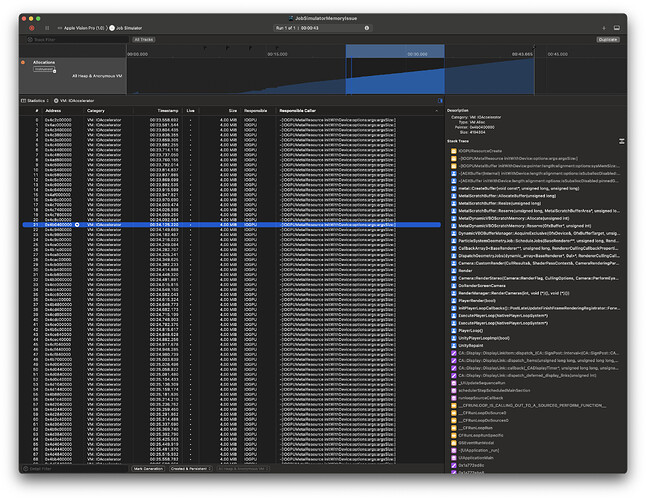The width and height of the screenshot is (647, 500).
Task: Click icon beside PlayerLoop() frame
Action: 453,330
